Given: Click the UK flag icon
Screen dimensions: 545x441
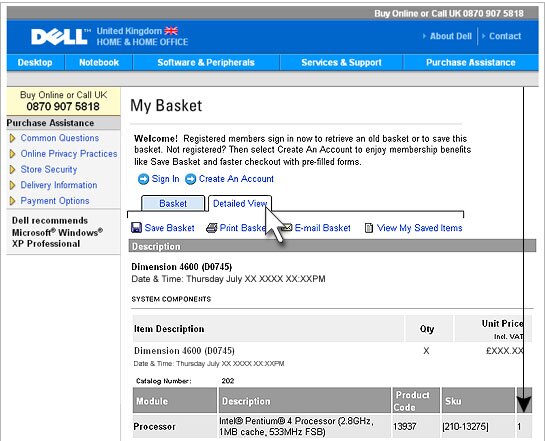Looking at the screenshot, I should (171, 31).
